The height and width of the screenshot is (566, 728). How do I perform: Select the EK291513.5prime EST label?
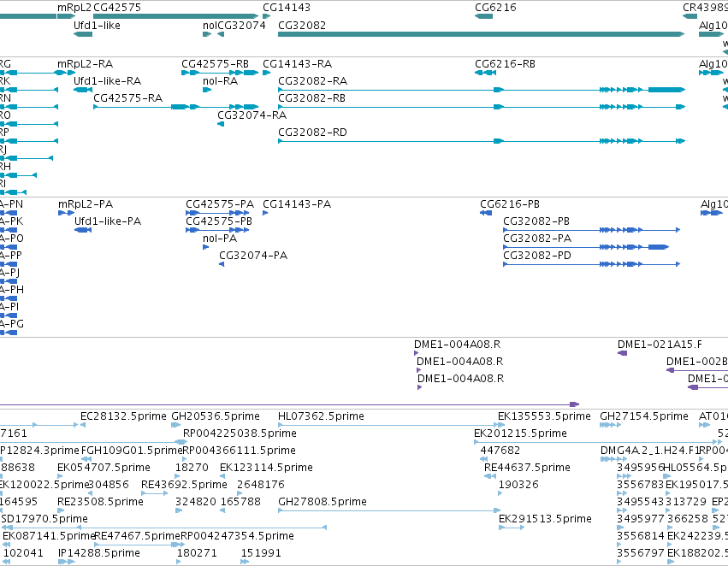(545, 519)
